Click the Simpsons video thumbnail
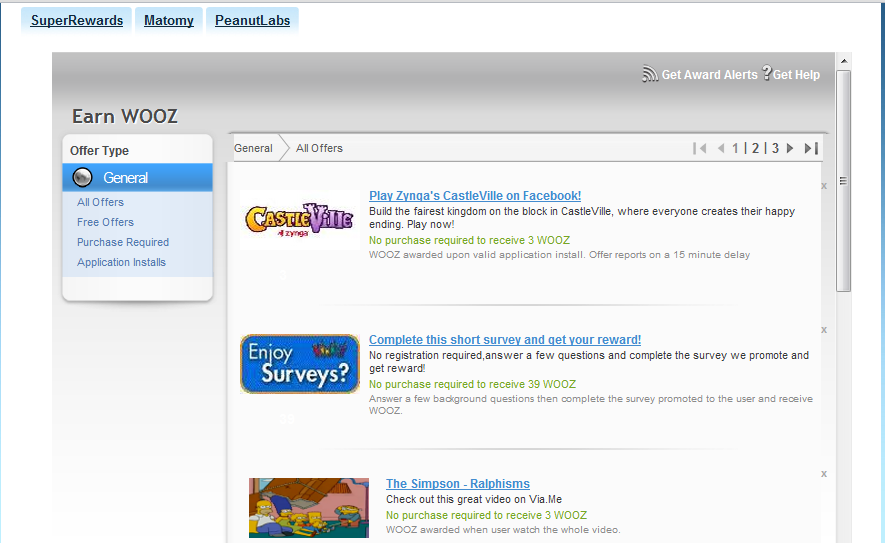The image size is (885, 543). pyautogui.click(x=309, y=508)
